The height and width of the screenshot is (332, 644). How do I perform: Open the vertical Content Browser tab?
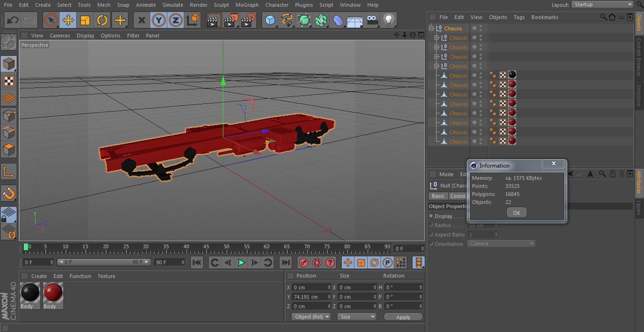tap(639, 57)
